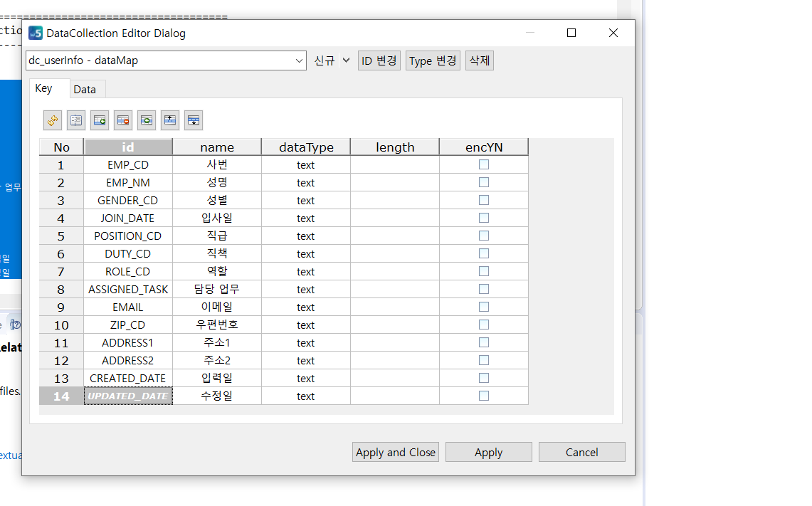Click Apply and Close
812x506 pixels.
(396, 452)
